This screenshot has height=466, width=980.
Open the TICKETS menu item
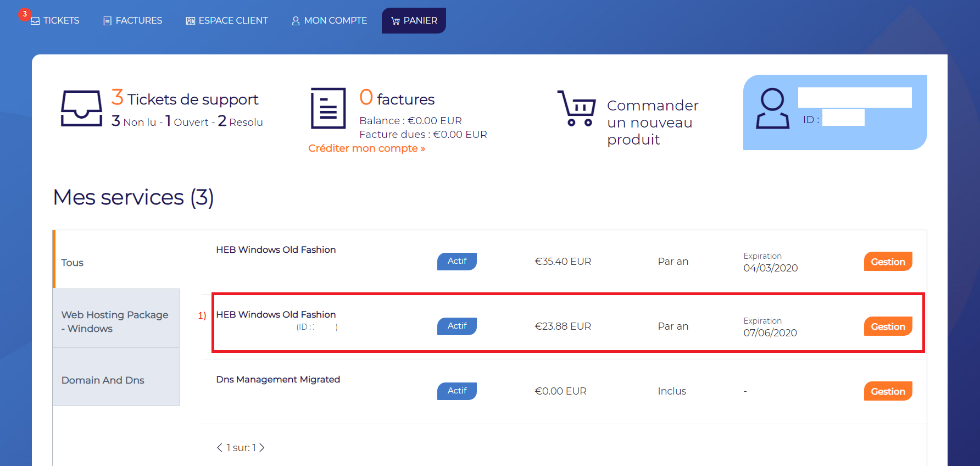pyautogui.click(x=55, y=21)
